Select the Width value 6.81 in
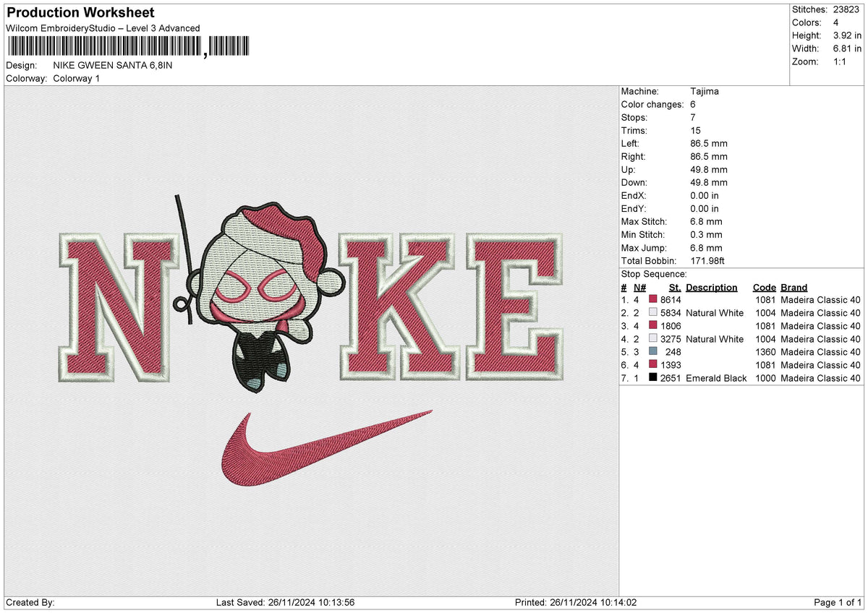Screen dimensions: 868x613 [847, 48]
